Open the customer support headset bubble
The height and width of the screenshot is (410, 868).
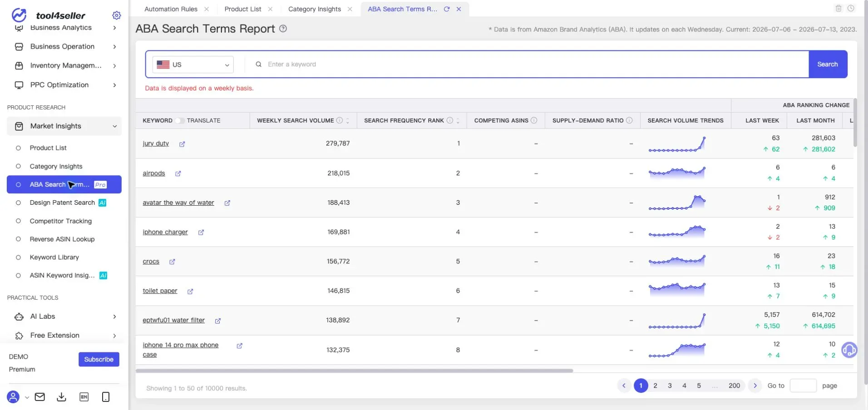849,350
